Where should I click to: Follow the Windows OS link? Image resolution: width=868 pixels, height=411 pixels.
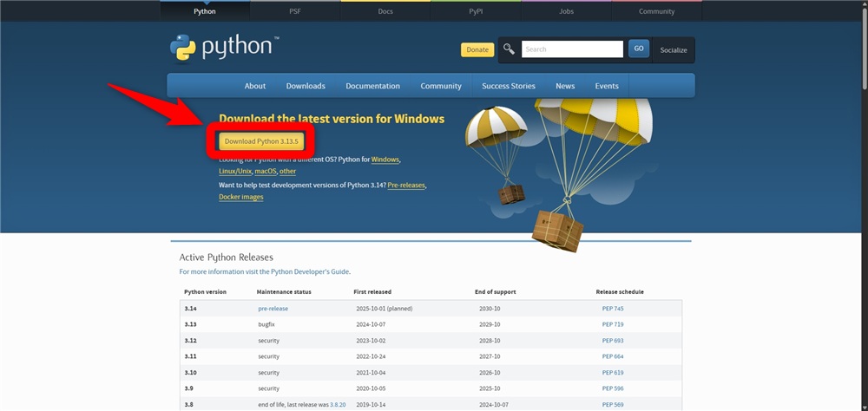(385, 160)
